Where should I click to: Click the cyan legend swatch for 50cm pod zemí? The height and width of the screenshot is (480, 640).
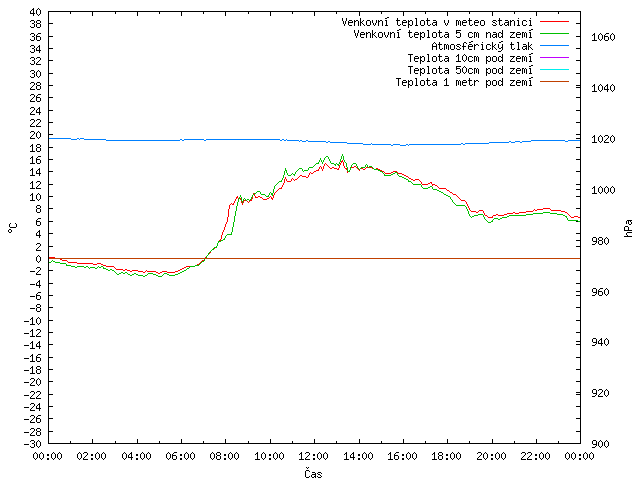[554, 70]
